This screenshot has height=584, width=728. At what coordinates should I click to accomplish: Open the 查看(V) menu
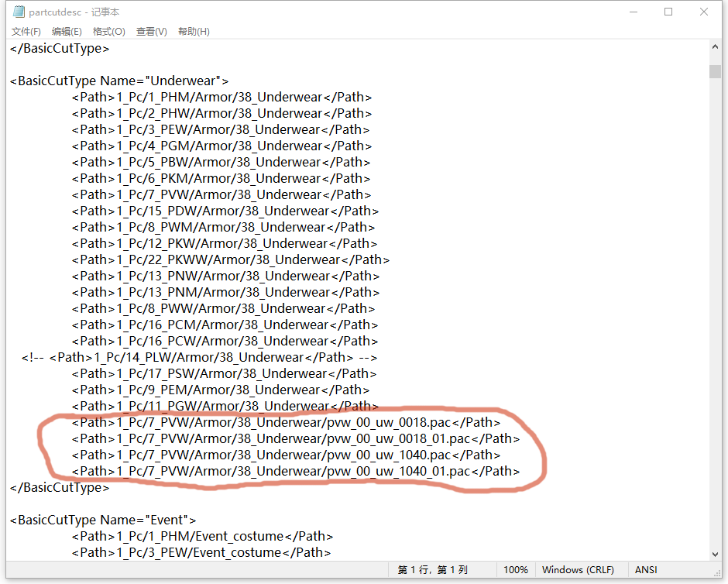(151, 32)
